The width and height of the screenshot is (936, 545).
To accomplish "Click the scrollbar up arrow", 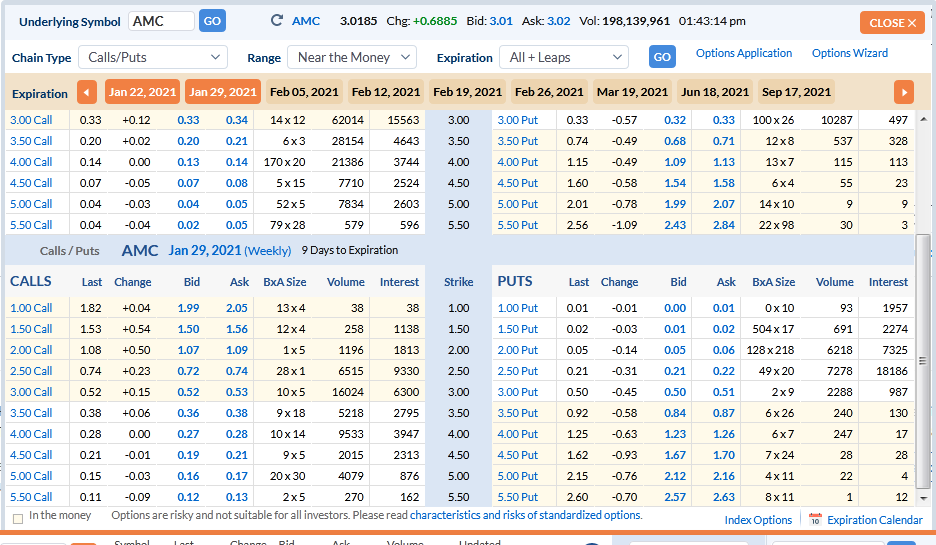I will tap(922, 120).
